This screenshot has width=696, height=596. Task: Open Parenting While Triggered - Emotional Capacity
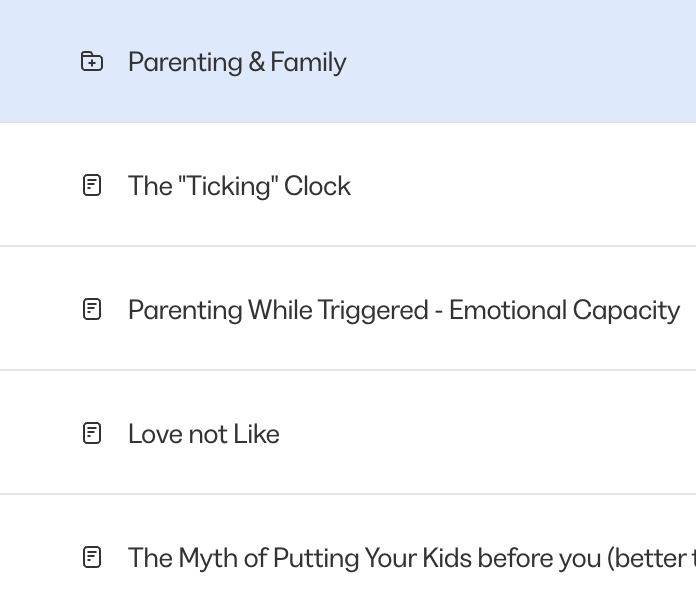tap(404, 310)
